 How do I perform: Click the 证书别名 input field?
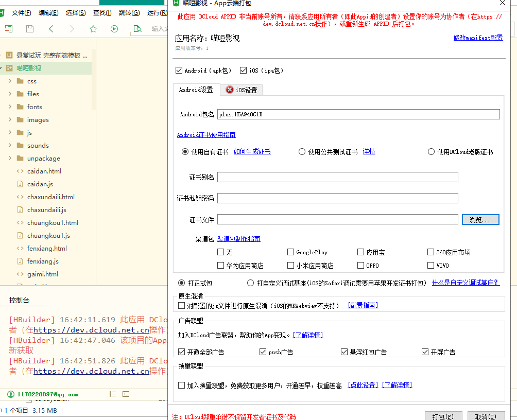pos(337,178)
